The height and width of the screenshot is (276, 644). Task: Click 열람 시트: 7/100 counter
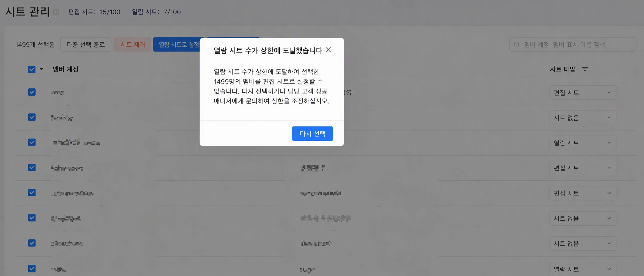point(156,12)
